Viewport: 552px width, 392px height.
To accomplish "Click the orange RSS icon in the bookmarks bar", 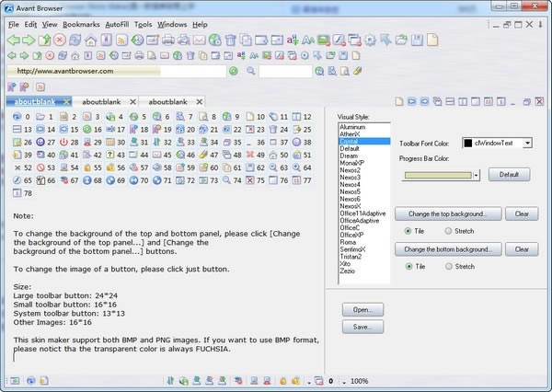I will coord(40,87).
